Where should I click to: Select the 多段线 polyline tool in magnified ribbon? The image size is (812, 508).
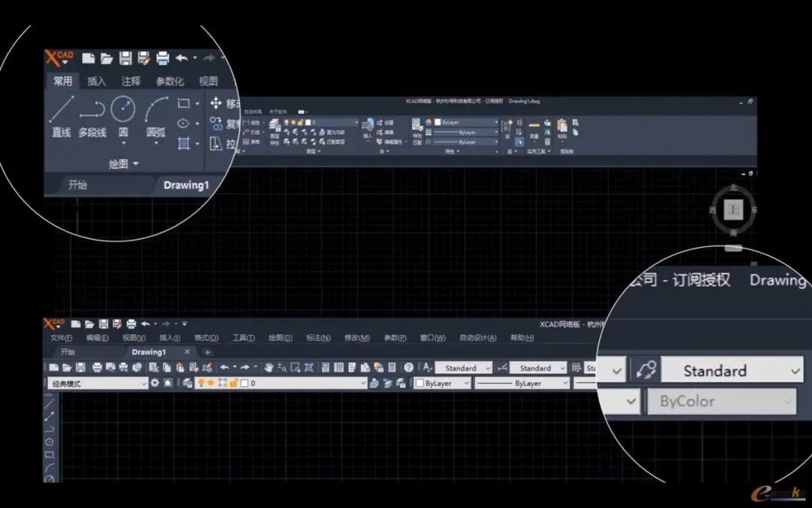pyautogui.click(x=92, y=117)
